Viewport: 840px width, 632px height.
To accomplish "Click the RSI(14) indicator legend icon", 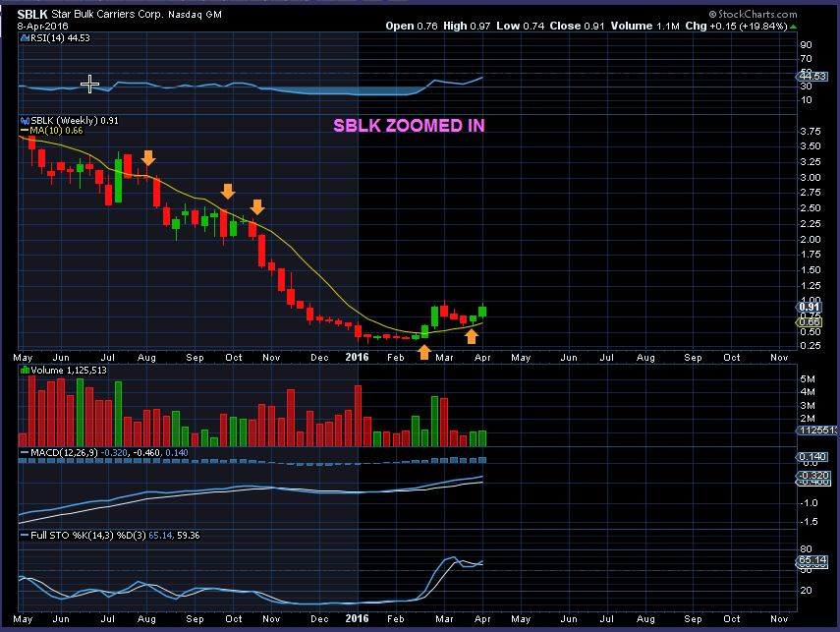I will 25,38.
